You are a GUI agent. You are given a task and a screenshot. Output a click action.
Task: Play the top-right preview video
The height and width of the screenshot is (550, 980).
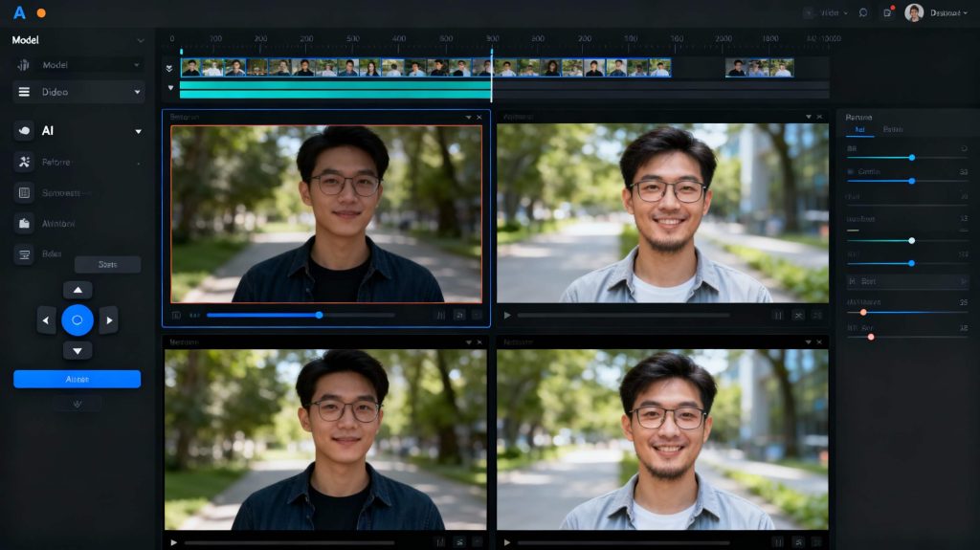click(x=507, y=315)
